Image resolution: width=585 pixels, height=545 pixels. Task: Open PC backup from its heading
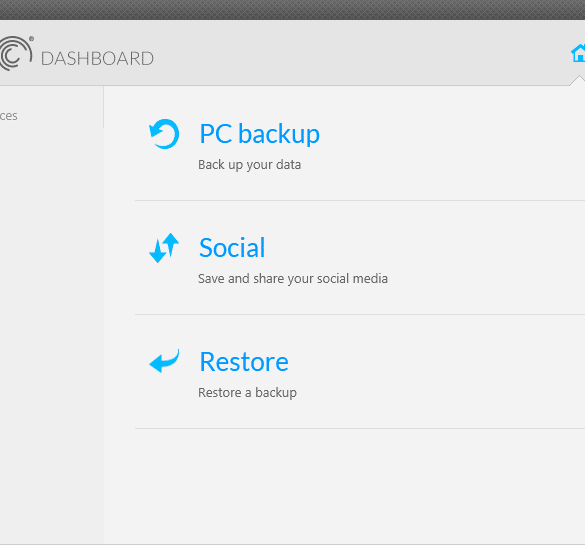pos(260,134)
